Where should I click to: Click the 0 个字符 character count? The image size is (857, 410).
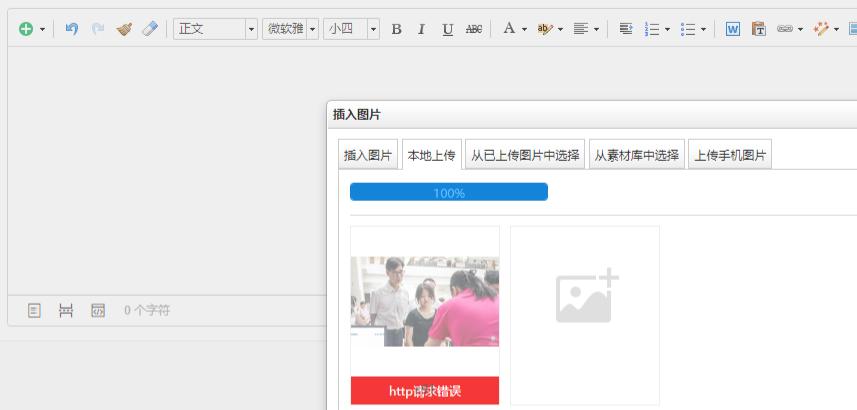coord(147,311)
